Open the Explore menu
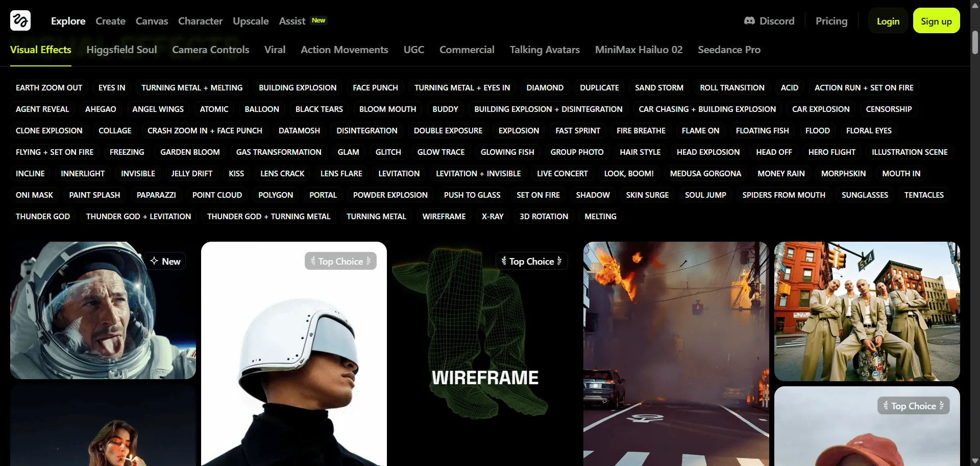Image resolution: width=980 pixels, height=466 pixels. pos(68,21)
